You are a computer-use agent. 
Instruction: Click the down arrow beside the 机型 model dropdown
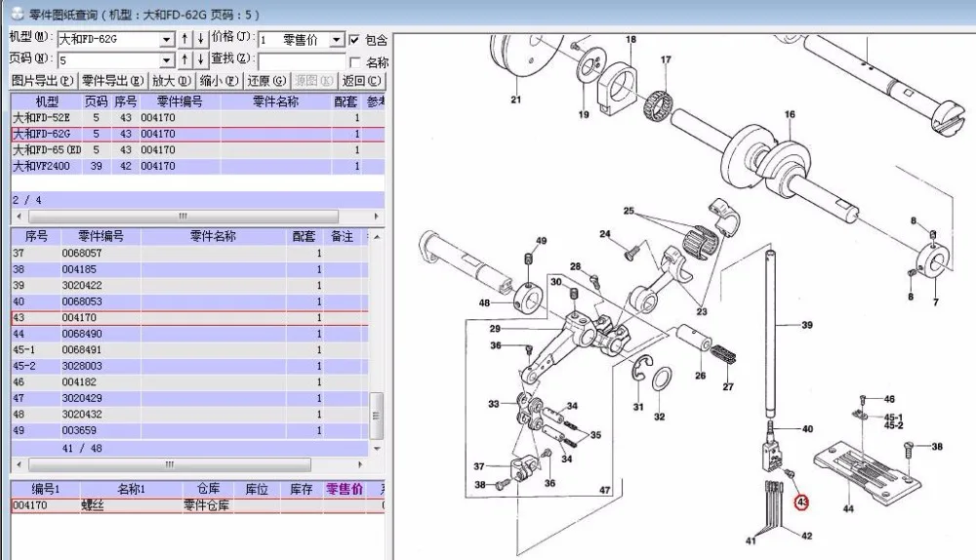click(200, 39)
